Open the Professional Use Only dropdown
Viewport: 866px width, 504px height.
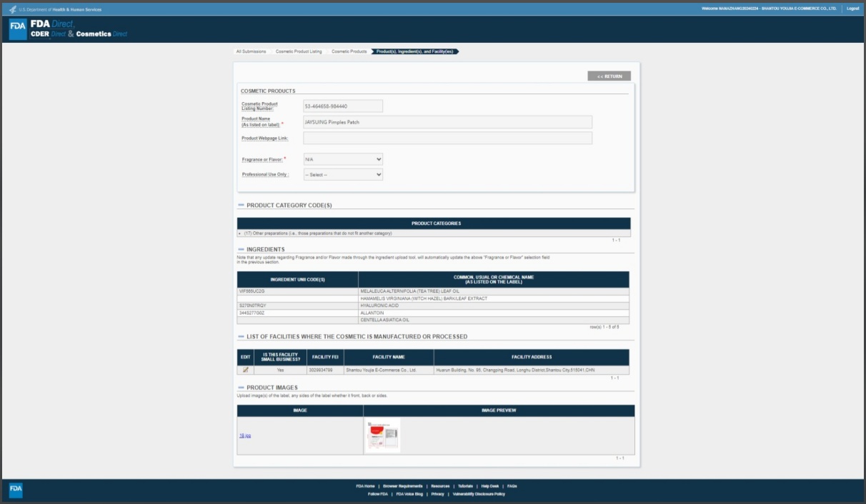[x=343, y=174]
